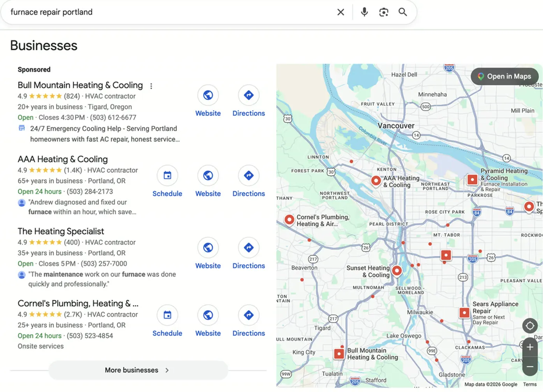
Task: Click the square marker near Mt. Tabor
Action: point(446,255)
